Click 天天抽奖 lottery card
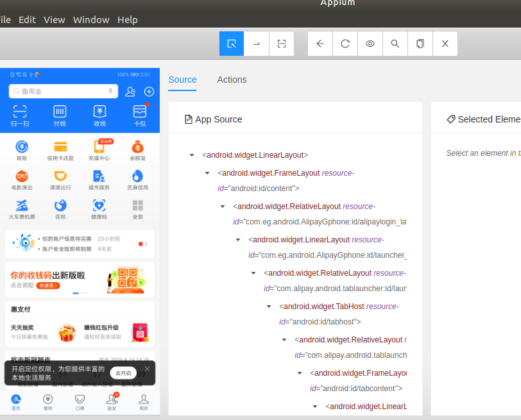This screenshot has height=420, width=521. (43, 332)
